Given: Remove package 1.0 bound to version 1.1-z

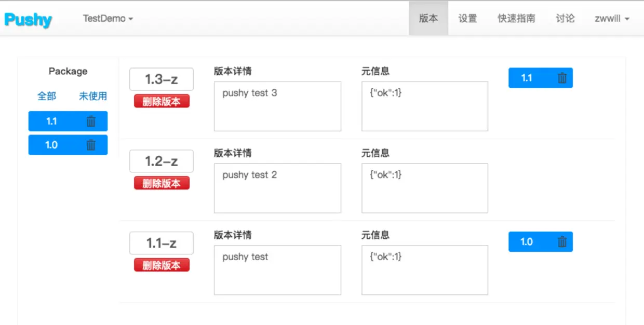Looking at the screenshot, I should tap(562, 242).
